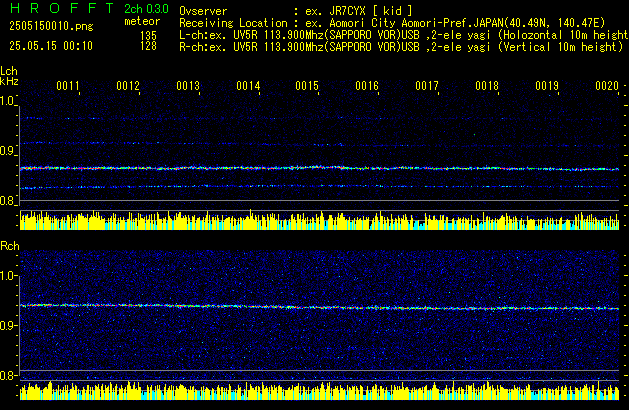The width and height of the screenshot is (629, 410).
Task: Click the kHz unit label
Action: pyautogui.click(x=9, y=81)
